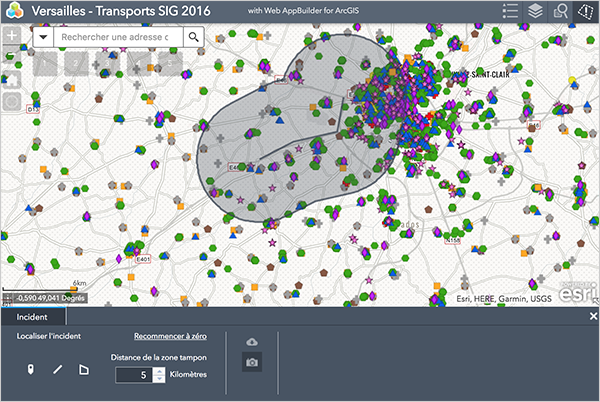
Task: Click the E401 road shield label
Action: pos(143,259)
